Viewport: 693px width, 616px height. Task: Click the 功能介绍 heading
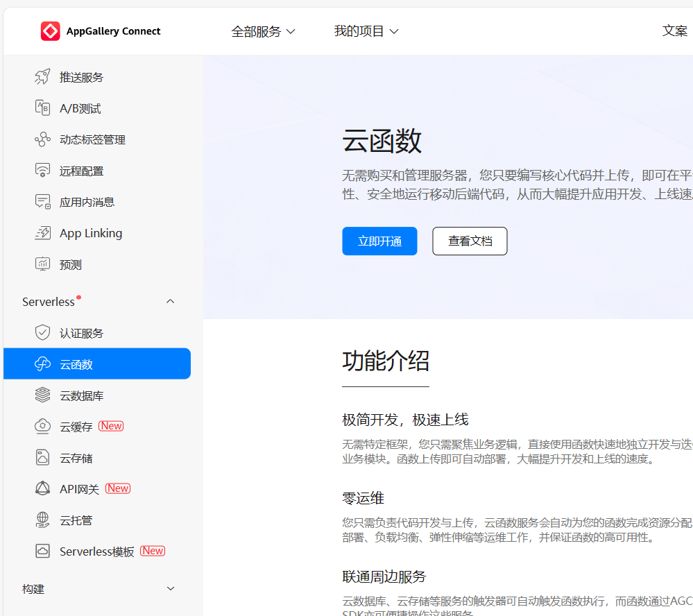(386, 361)
